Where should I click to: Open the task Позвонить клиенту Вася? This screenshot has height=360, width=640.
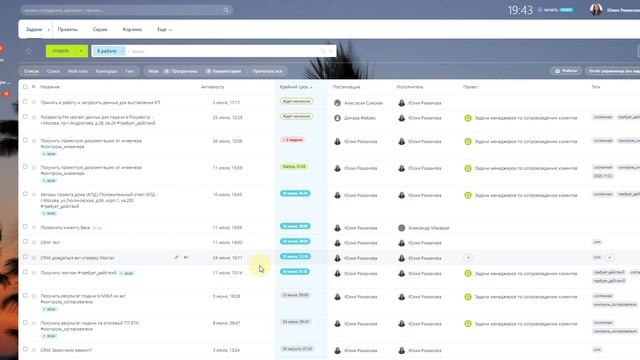click(65, 227)
